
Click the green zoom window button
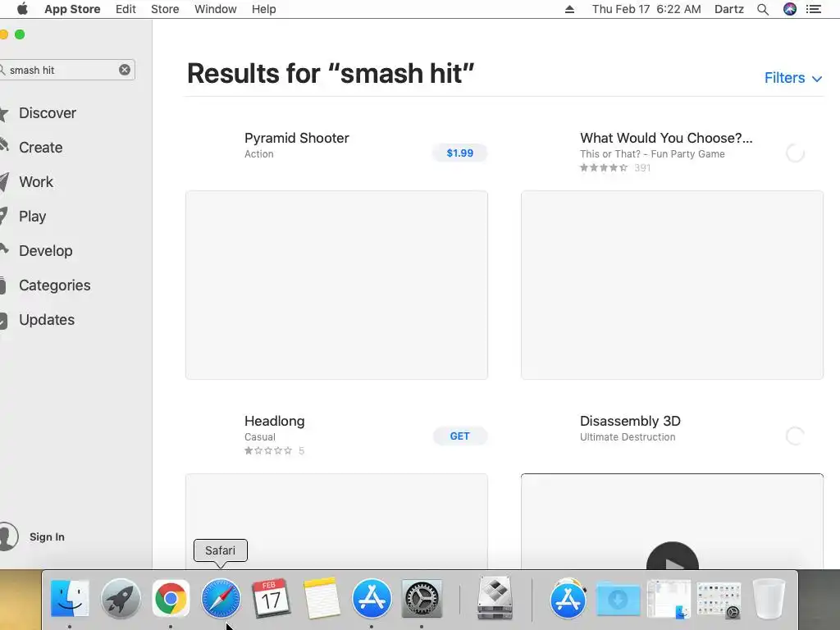(x=20, y=34)
